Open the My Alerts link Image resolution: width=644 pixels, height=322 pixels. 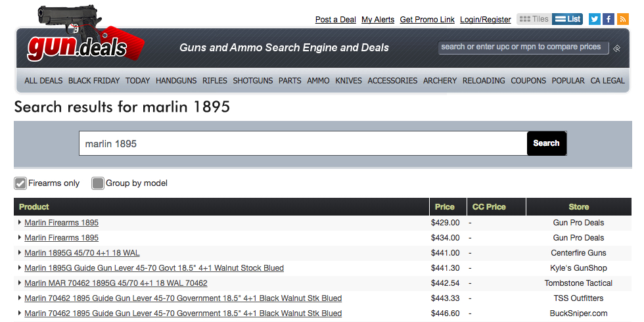(378, 19)
